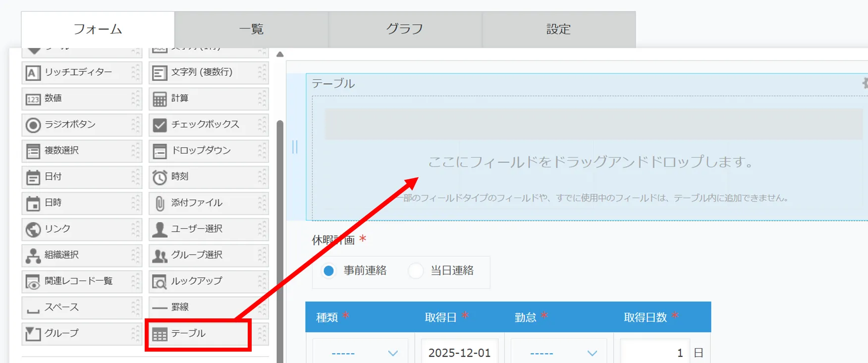
Task: Select the 当日連絡 radio button
Action: 416,271
